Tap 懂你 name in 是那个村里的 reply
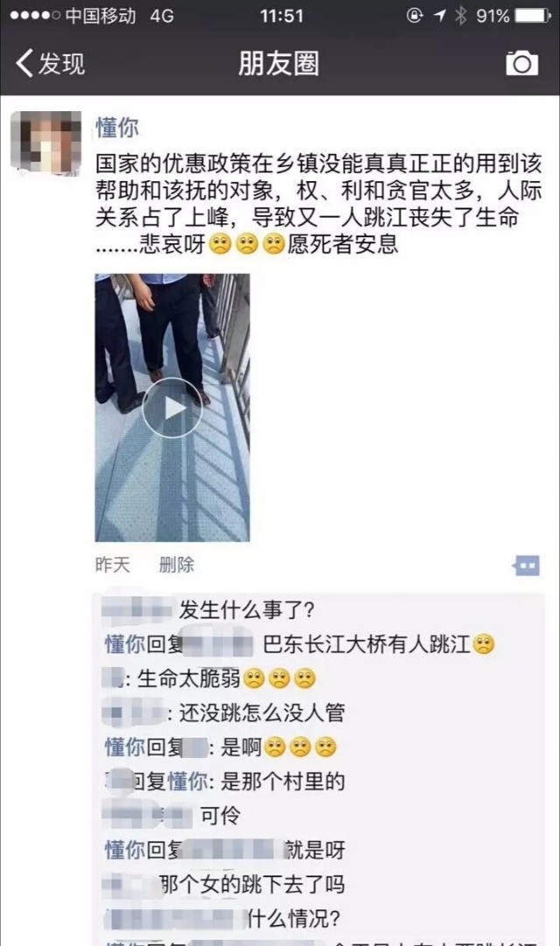The image size is (560, 946). click(187, 781)
